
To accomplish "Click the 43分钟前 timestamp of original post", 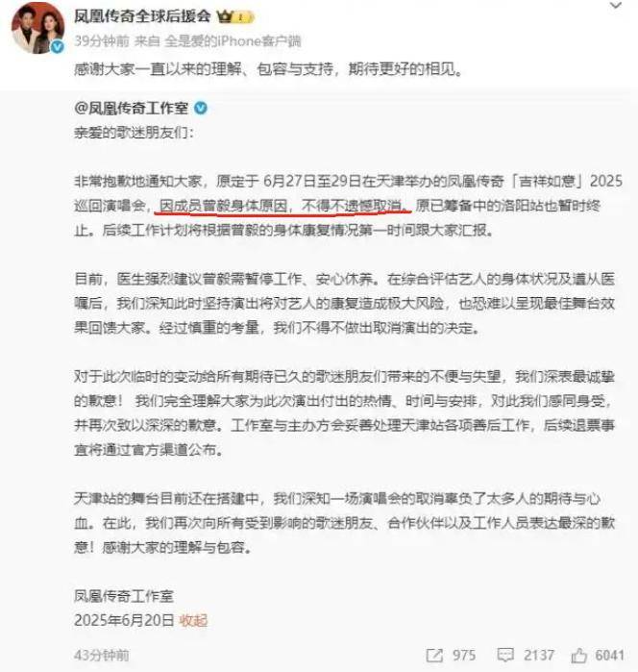I will [102, 655].
